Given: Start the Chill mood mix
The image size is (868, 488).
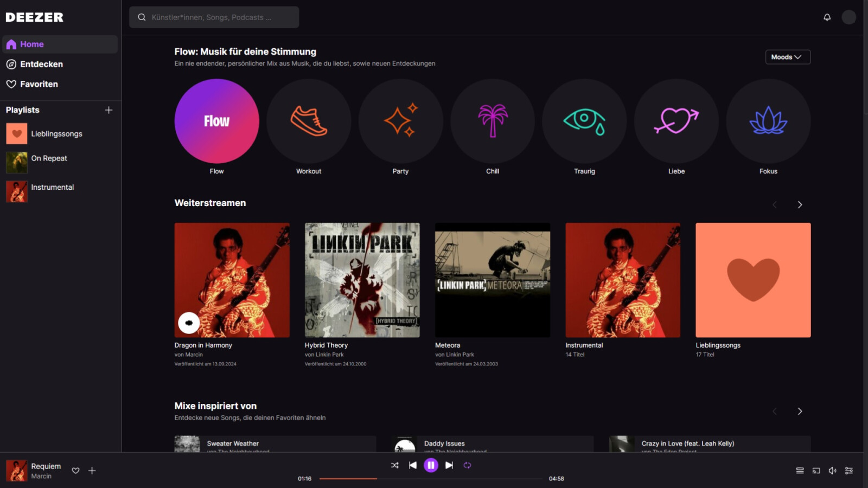Looking at the screenshot, I should [x=493, y=121].
